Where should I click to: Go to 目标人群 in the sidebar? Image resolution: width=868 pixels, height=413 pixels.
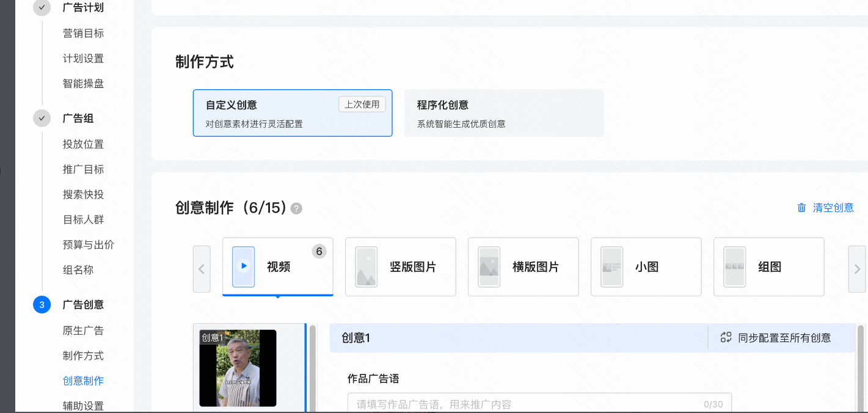point(83,219)
